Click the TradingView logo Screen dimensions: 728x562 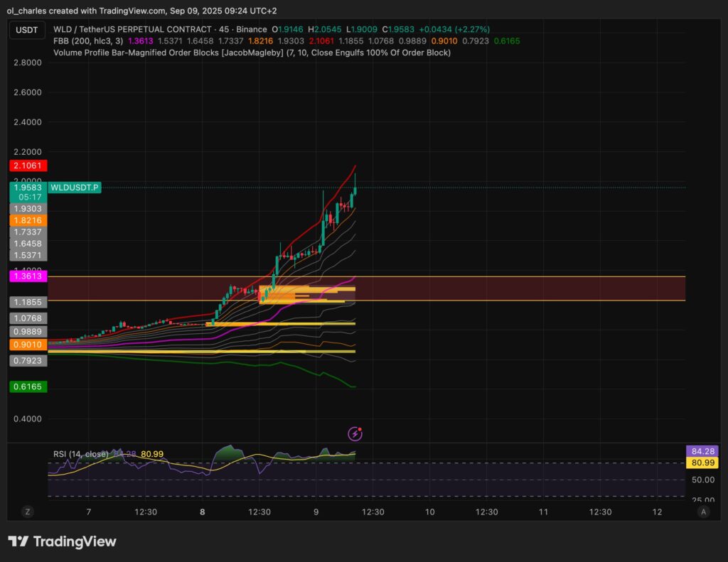tap(62, 541)
